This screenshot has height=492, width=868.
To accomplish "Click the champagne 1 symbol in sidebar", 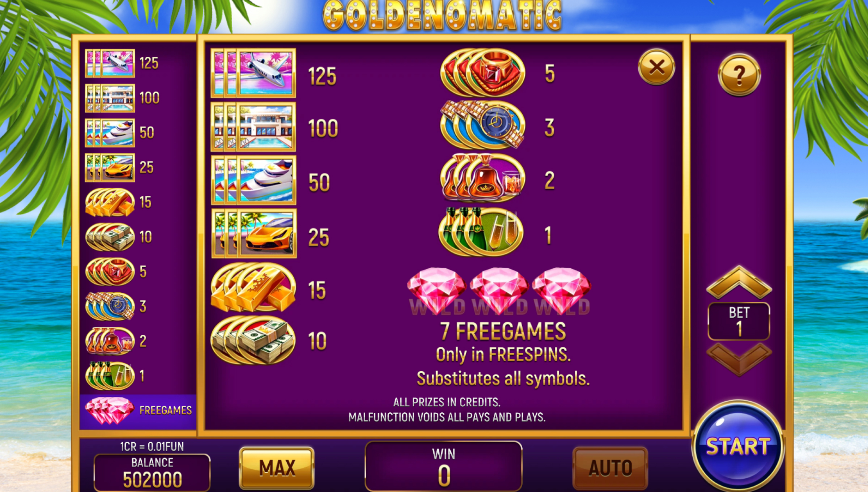I will coord(110,376).
